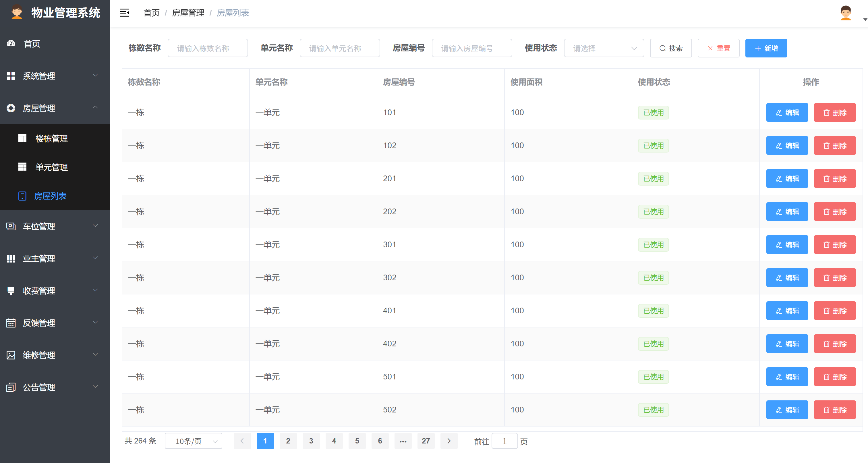
Task: Click the 首页 dashboard icon in sidebar
Action: click(11, 43)
